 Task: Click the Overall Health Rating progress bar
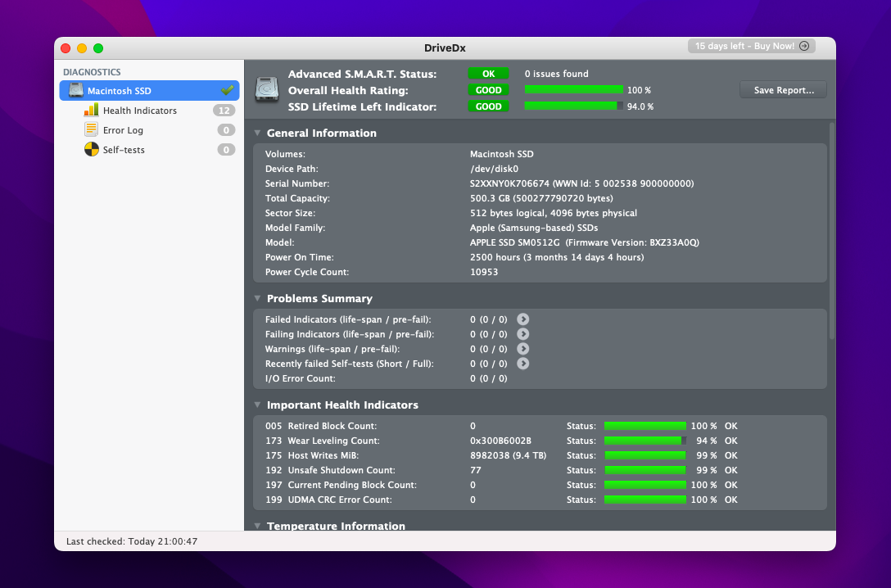click(573, 90)
